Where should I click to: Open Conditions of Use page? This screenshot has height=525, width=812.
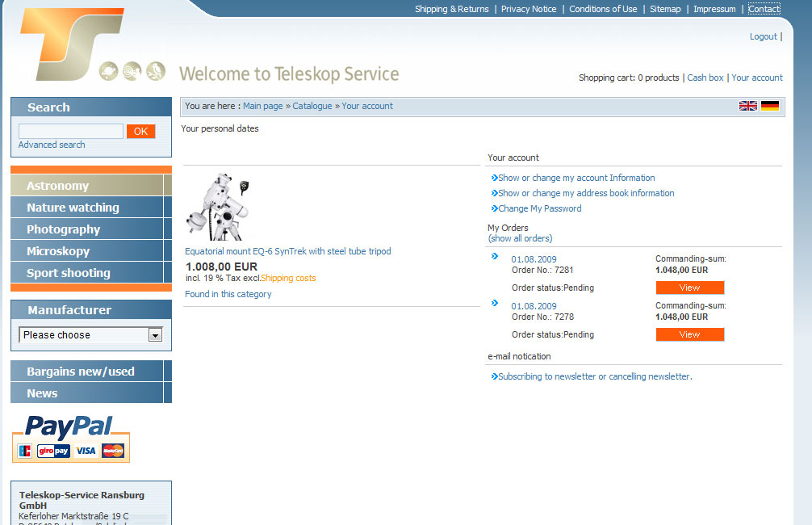[603, 9]
